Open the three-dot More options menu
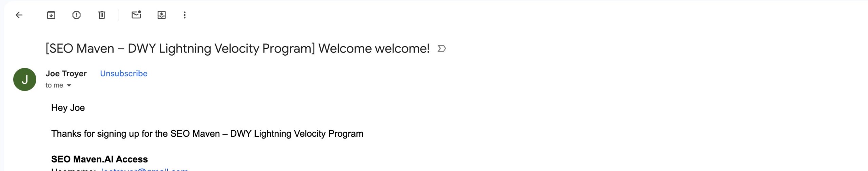Viewport: 868px width, 171px height. tap(184, 15)
